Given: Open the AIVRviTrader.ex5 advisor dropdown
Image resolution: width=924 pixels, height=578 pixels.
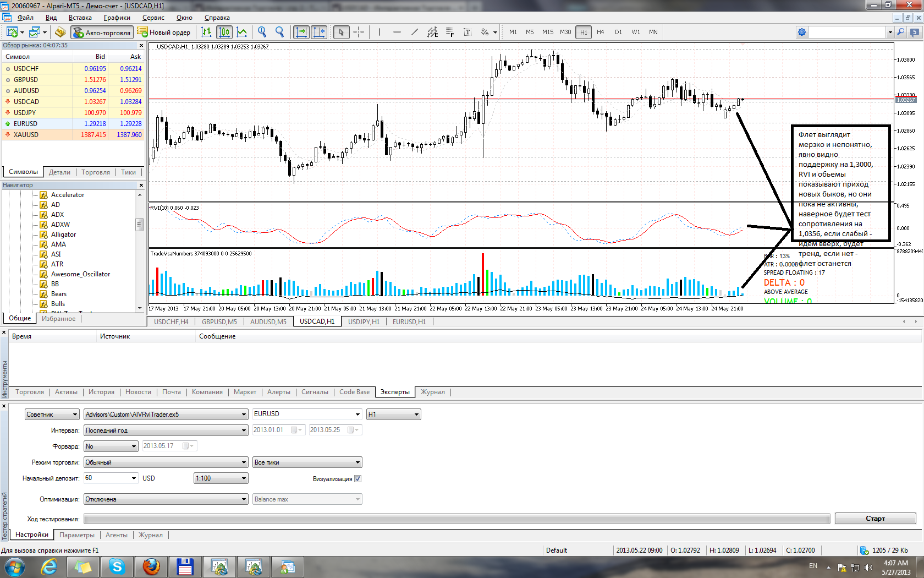Looking at the screenshot, I should point(166,415).
